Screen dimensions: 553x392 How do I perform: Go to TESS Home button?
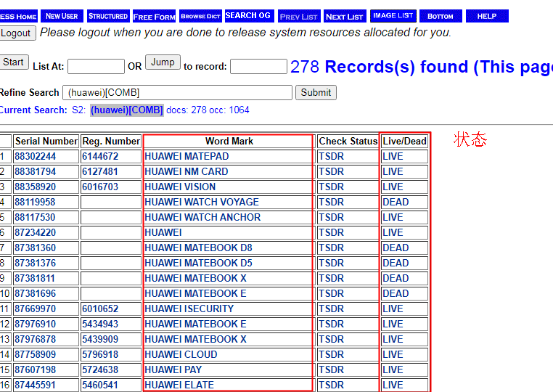18,16
